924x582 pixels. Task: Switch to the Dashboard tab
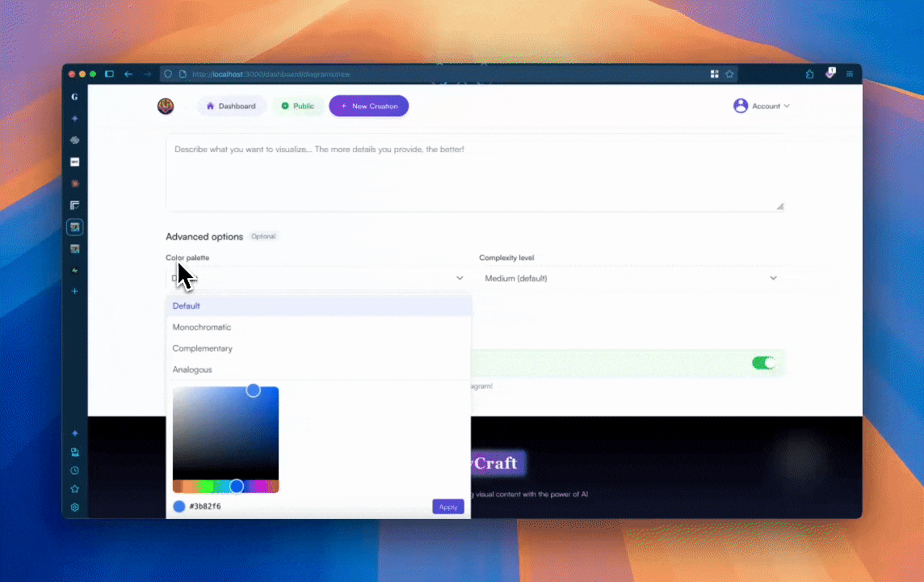pos(232,106)
